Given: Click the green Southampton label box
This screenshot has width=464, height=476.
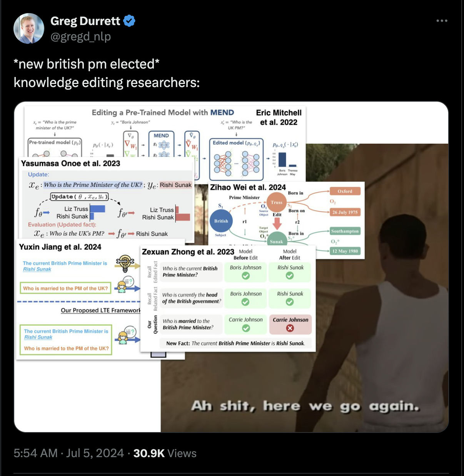Looking at the screenshot, I should [x=345, y=231].
